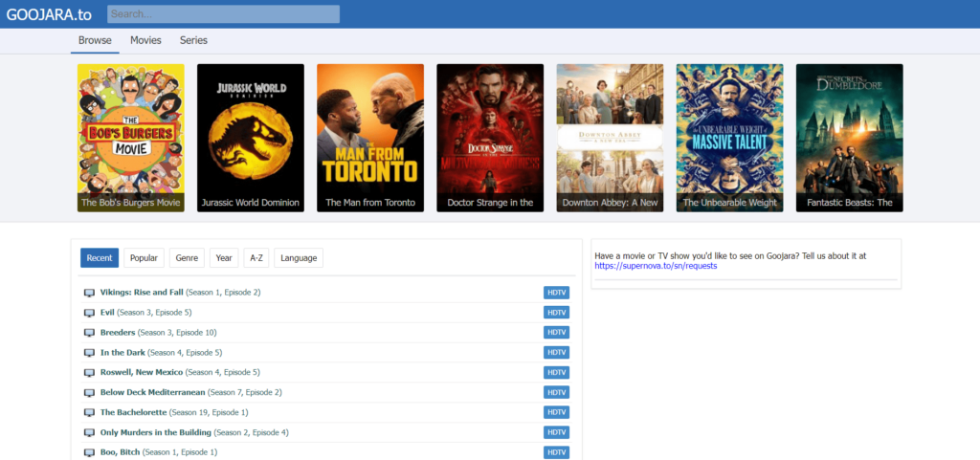Image resolution: width=980 pixels, height=460 pixels.
Task: Click the TV icon beside Roswell, New Mexico
Action: click(x=90, y=373)
